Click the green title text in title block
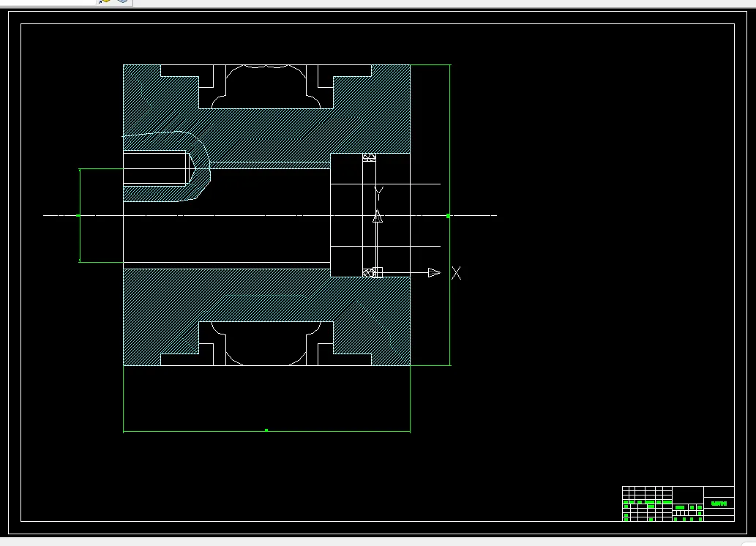The width and height of the screenshot is (756, 546). coord(719,504)
